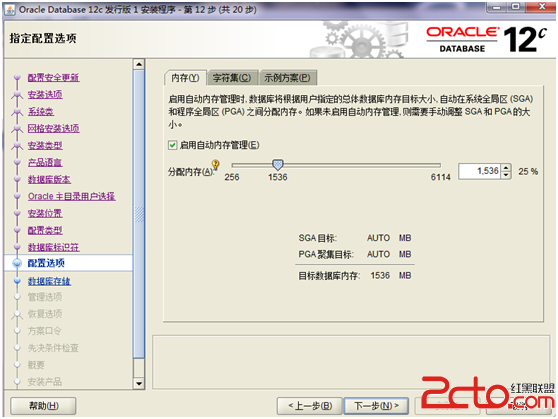Increase memory with the spinner up arrow
Screen dimensions: 558x419
point(506,168)
